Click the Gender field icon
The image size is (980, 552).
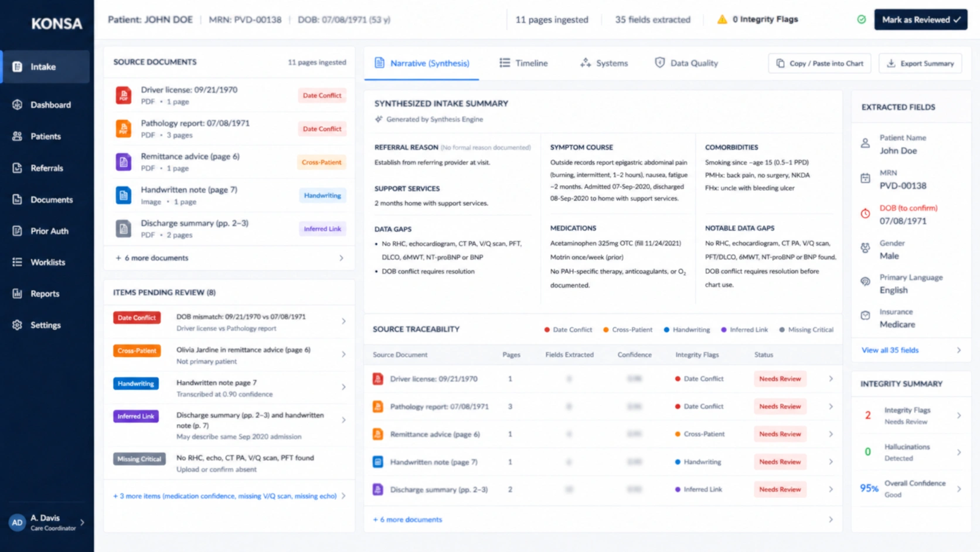865,248
